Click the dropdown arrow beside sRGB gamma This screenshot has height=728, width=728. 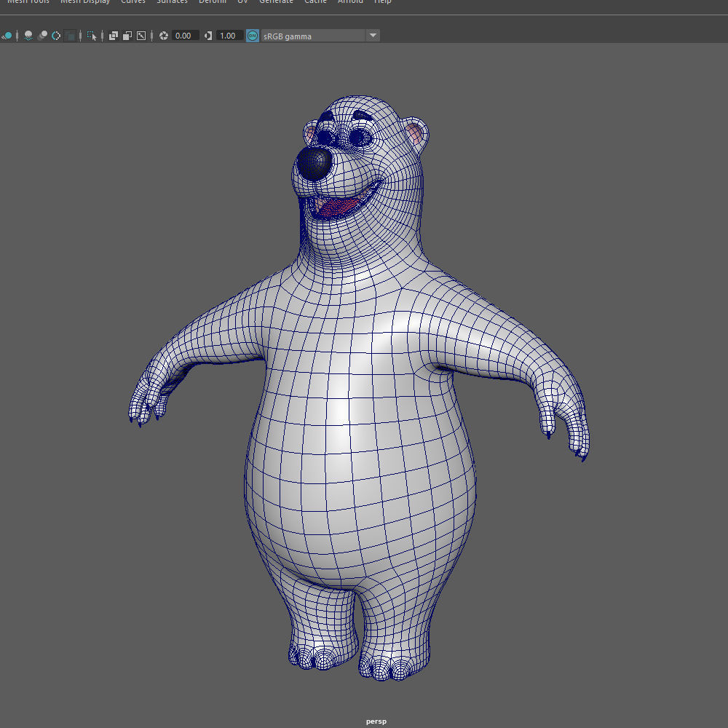click(373, 36)
